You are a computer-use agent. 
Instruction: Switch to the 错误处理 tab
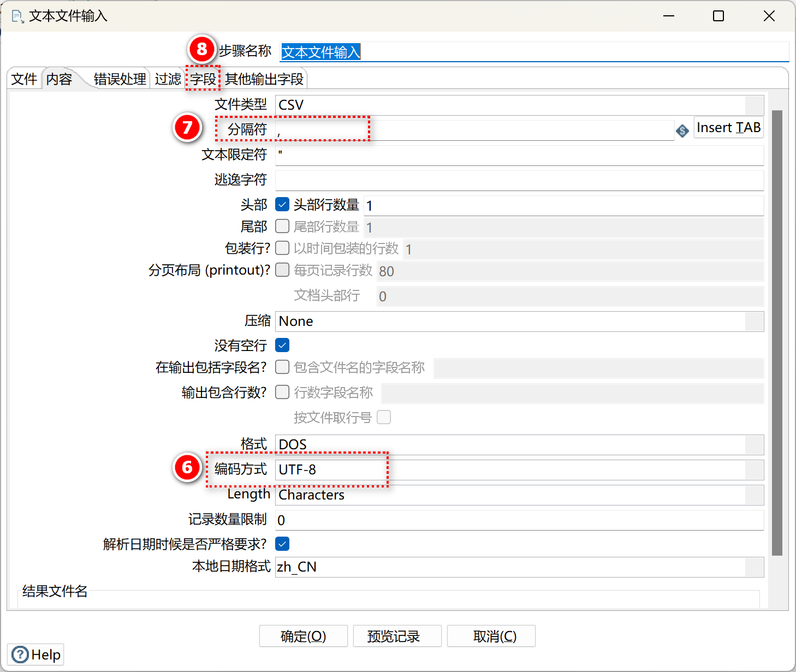(120, 79)
